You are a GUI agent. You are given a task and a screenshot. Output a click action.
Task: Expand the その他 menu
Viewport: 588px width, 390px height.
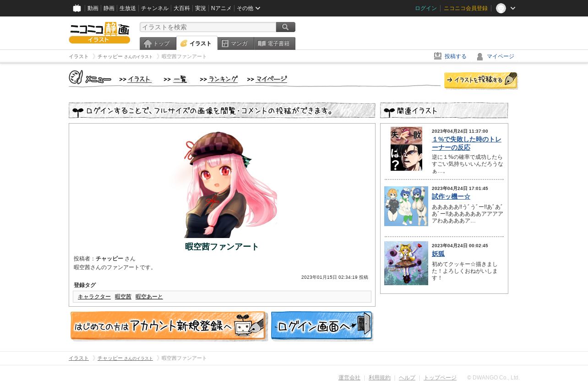point(249,8)
